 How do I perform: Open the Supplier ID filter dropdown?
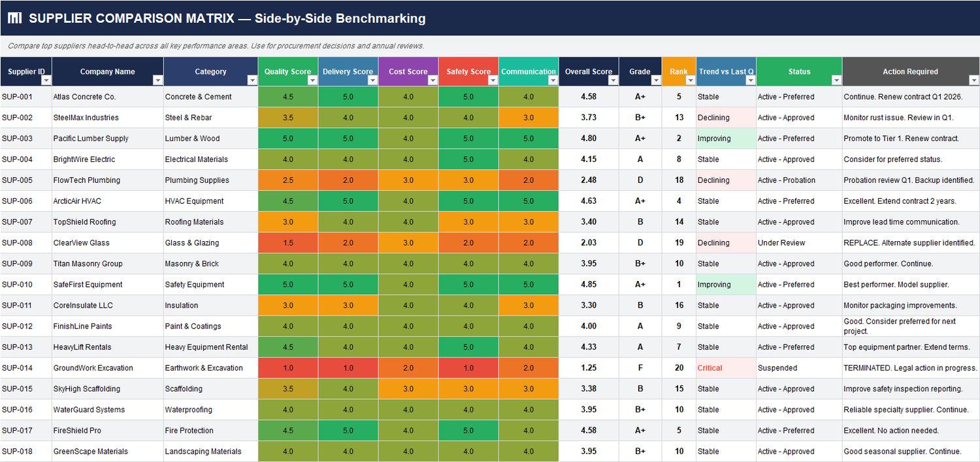46,80
